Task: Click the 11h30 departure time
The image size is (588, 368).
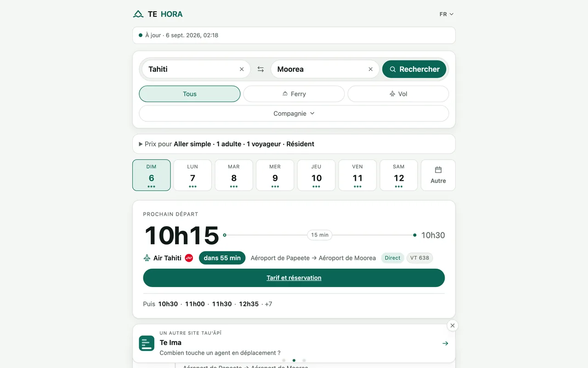Action: pos(222,304)
